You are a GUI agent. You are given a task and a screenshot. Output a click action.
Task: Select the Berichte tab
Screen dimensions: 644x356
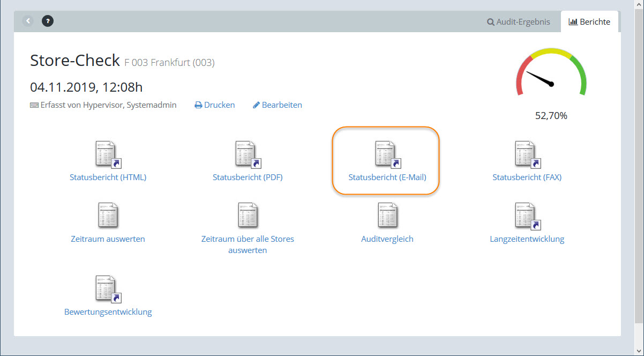point(589,22)
